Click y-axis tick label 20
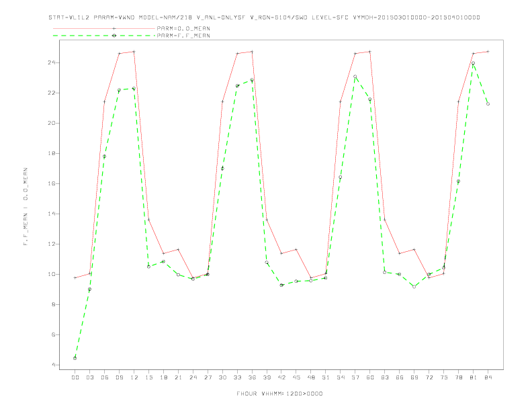 52,123
